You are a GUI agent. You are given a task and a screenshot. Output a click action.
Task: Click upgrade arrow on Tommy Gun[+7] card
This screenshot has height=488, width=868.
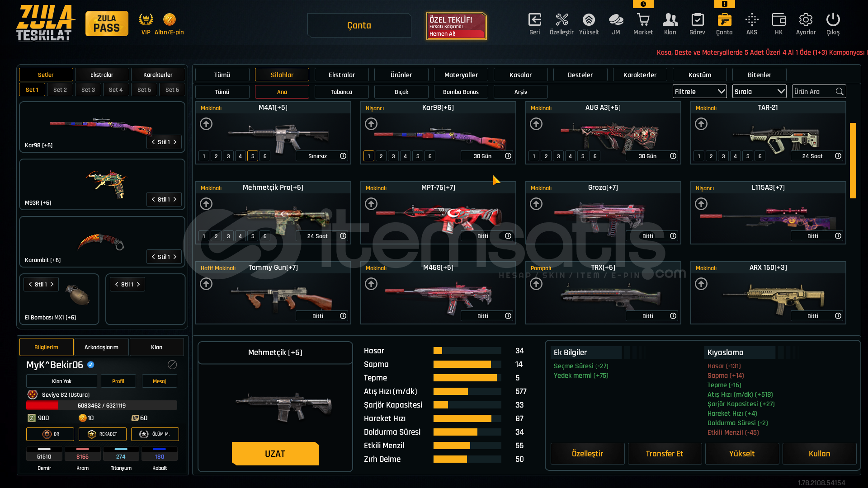tap(206, 284)
